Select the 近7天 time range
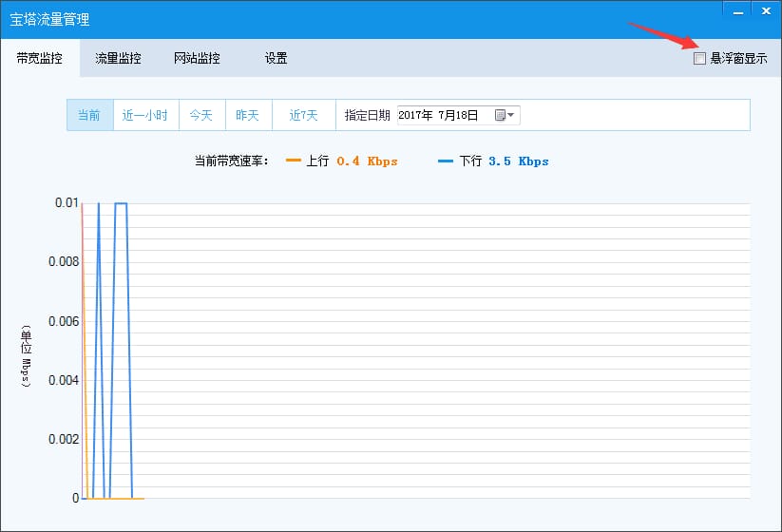 click(304, 115)
